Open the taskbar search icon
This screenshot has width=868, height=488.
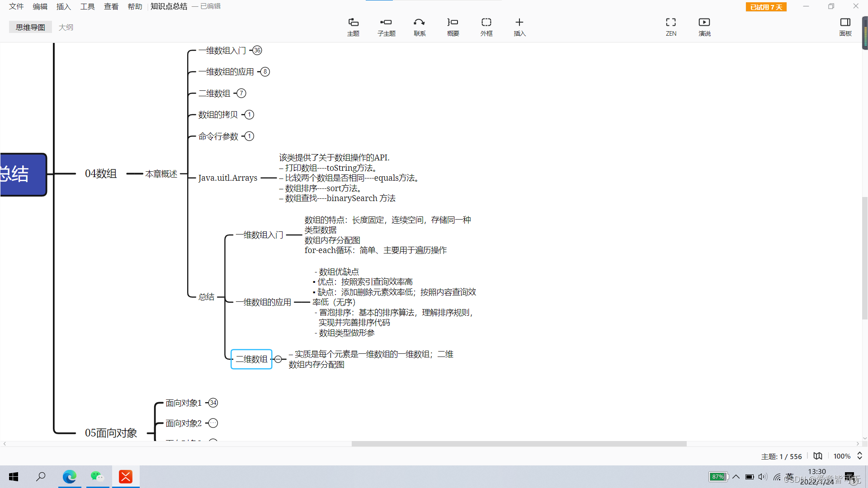click(x=41, y=477)
